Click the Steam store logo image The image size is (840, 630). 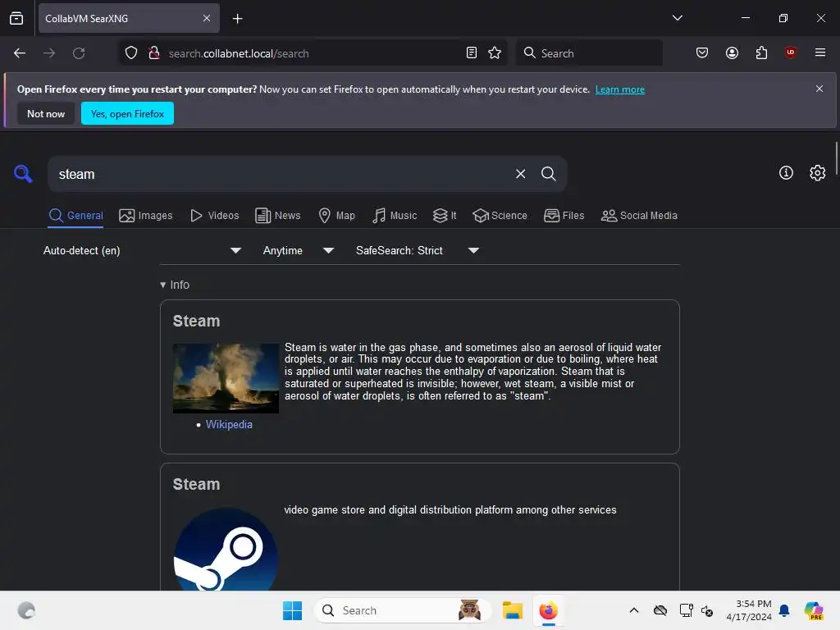pyautogui.click(x=226, y=549)
